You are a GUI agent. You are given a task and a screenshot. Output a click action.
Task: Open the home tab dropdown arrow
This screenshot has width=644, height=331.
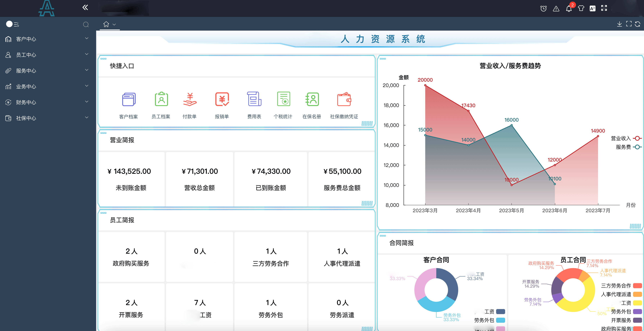click(x=114, y=24)
